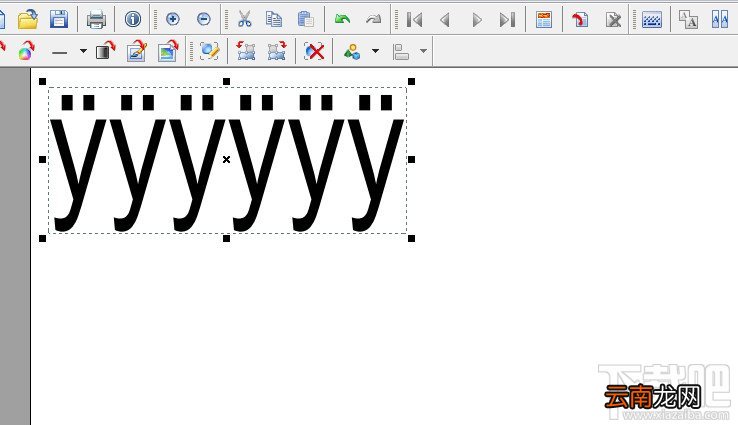Open the on-screen keyboard icon
This screenshot has height=425, width=738.
(x=652, y=20)
